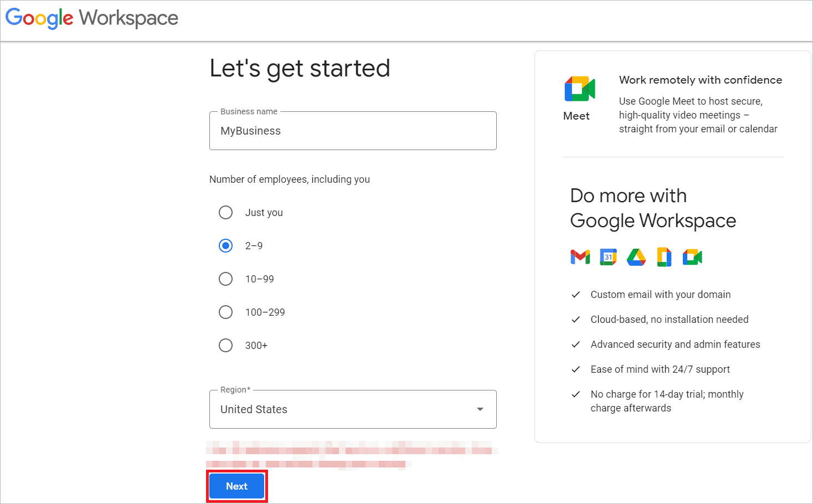Viewport: 813px width, 504px height.
Task: Click the Google Drive icon
Action: pyautogui.click(x=636, y=257)
